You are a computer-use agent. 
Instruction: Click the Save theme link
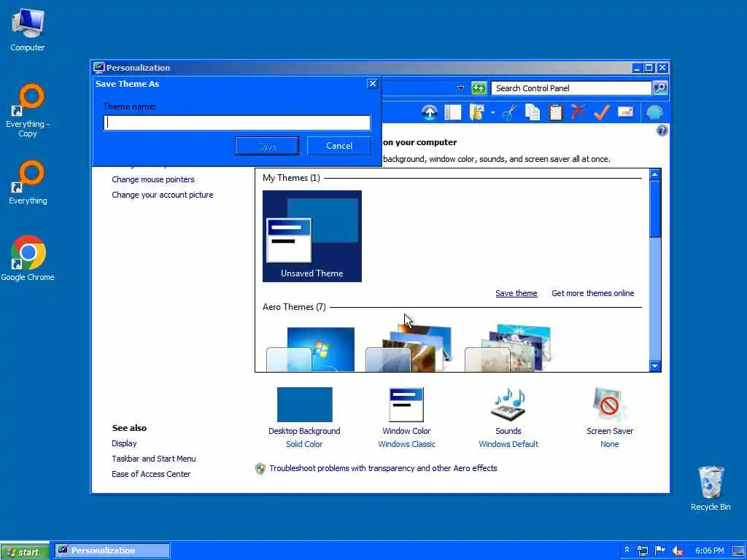(x=516, y=293)
